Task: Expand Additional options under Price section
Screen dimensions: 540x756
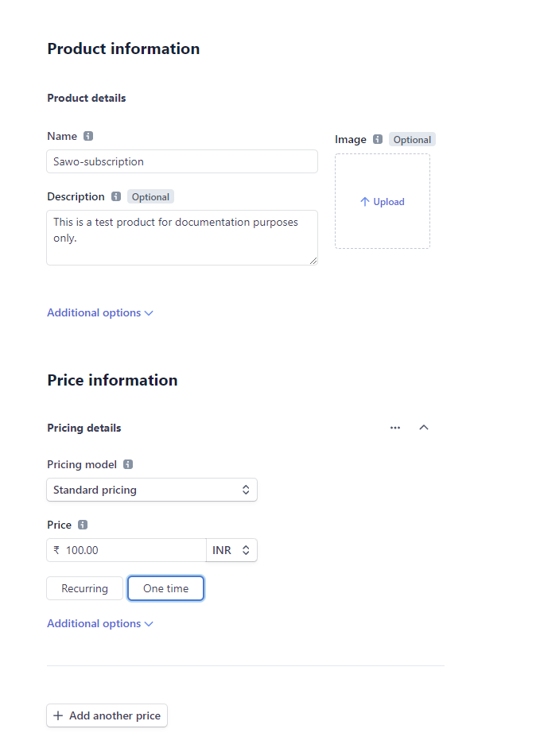Action: pyautogui.click(x=99, y=623)
